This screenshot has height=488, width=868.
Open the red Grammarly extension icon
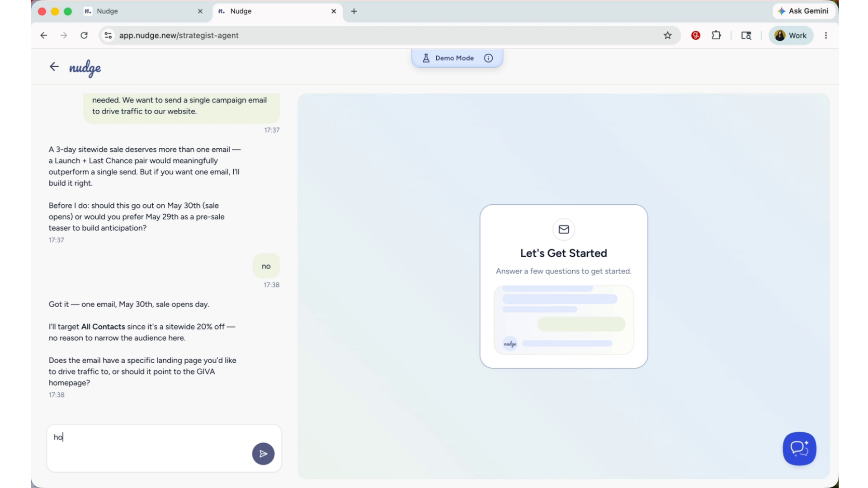click(696, 35)
